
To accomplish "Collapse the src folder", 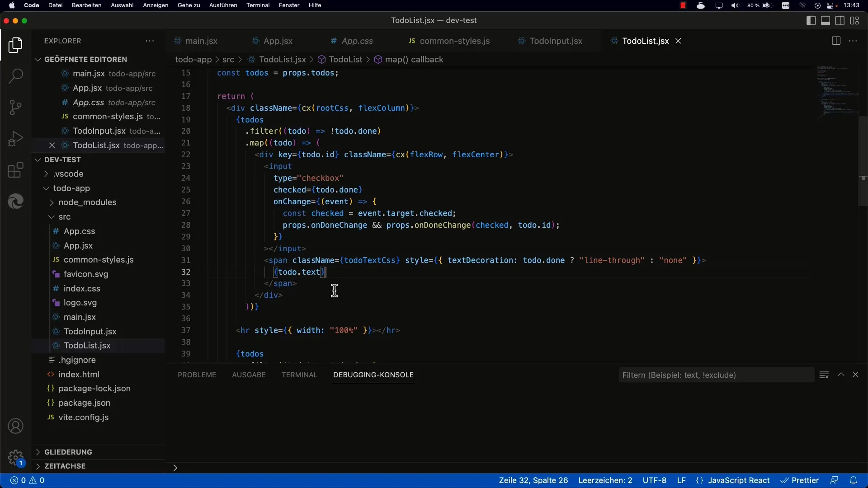I will pos(64,217).
